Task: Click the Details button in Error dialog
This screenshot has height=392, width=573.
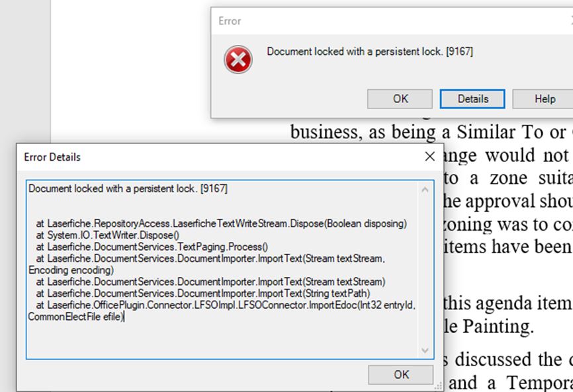Action: (x=472, y=99)
